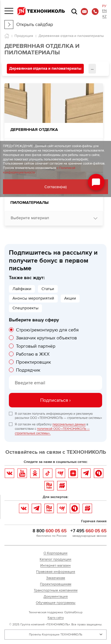Viewport: 111px width, 644px height.
Task: Select the Проектировщик radio option
Action: click(11, 362)
